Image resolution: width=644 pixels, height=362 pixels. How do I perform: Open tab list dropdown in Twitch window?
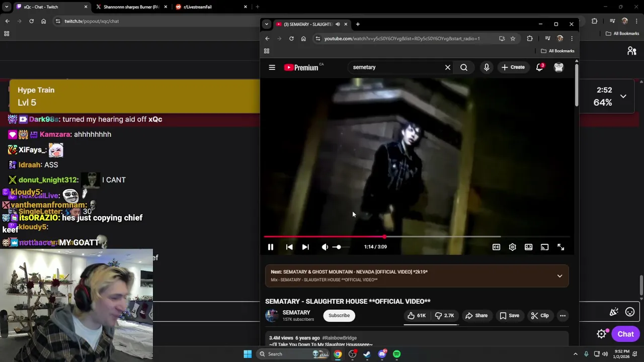coord(7,7)
